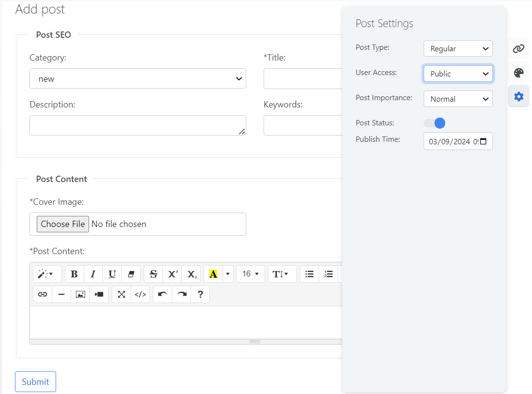Undo the last editor action
The width and height of the screenshot is (532, 394).
(x=163, y=294)
